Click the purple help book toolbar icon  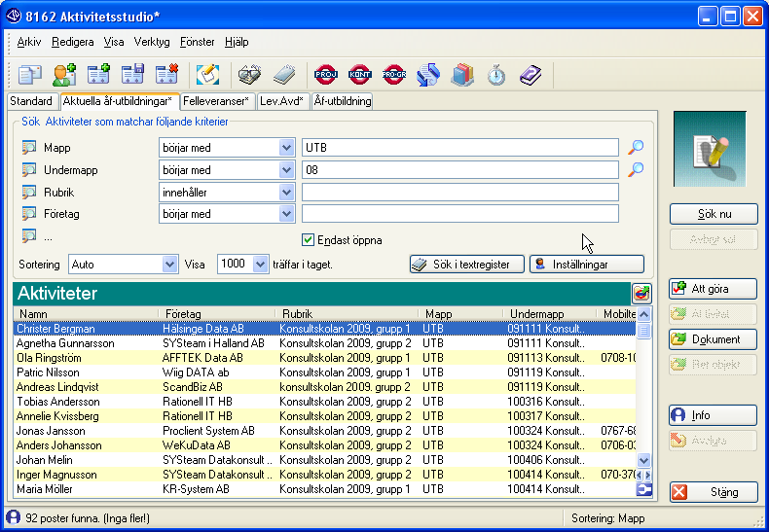pos(531,75)
